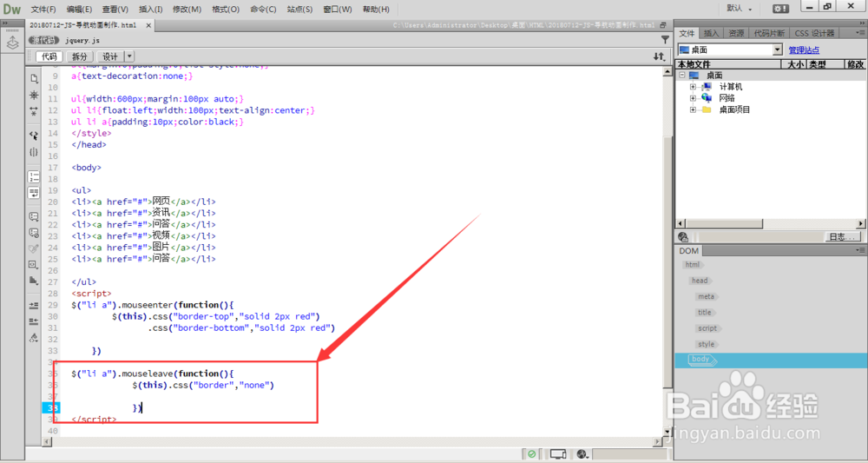Open the 格式(O) menu
The height and width of the screenshot is (463, 868).
point(226,10)
